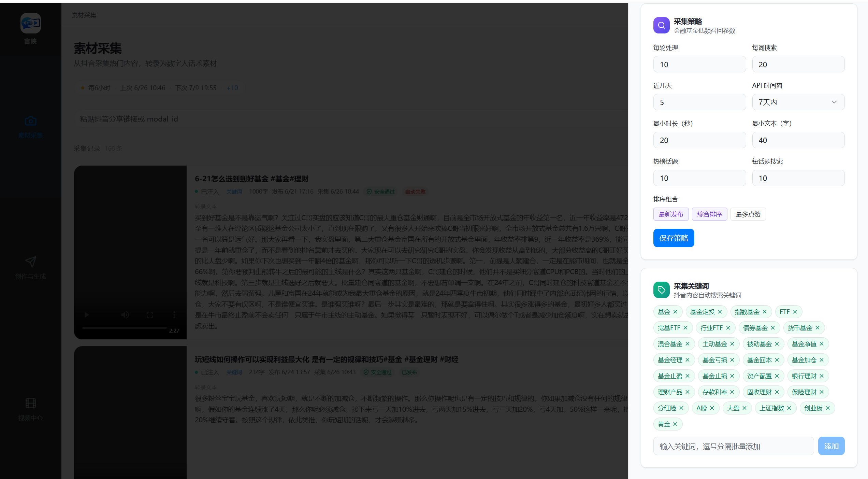The image size is (868, 479).
Task: Open 素材采集 in the sidebar
Action: coord(30,128)
